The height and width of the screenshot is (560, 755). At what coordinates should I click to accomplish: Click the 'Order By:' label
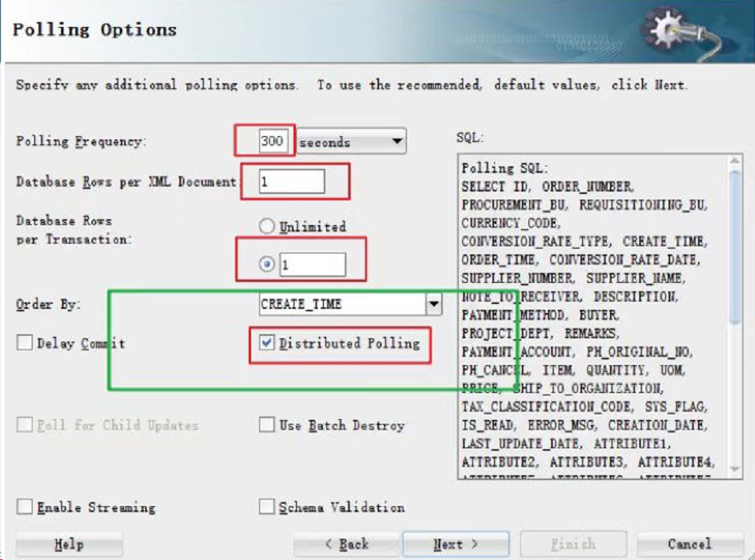tap(48, 304)
